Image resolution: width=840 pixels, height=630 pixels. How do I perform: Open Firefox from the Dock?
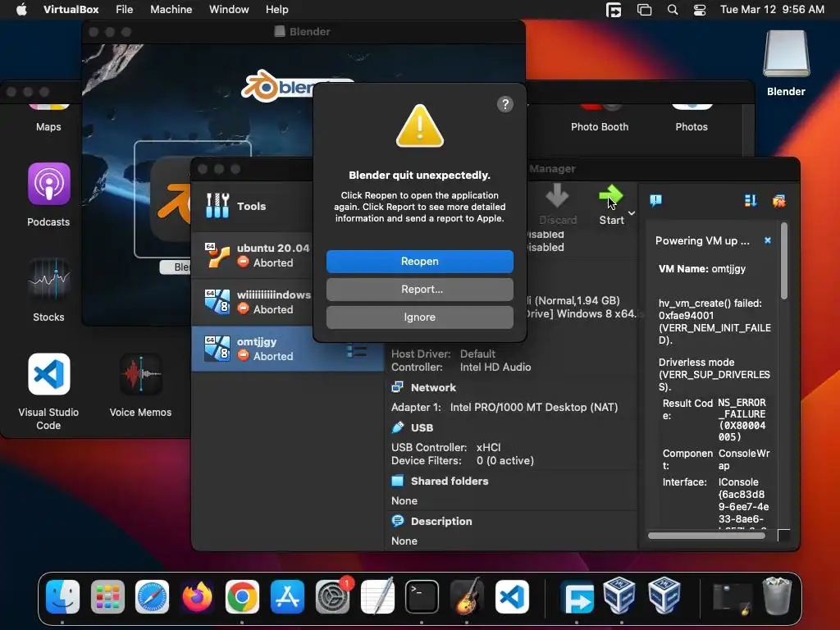pos(197,597)
